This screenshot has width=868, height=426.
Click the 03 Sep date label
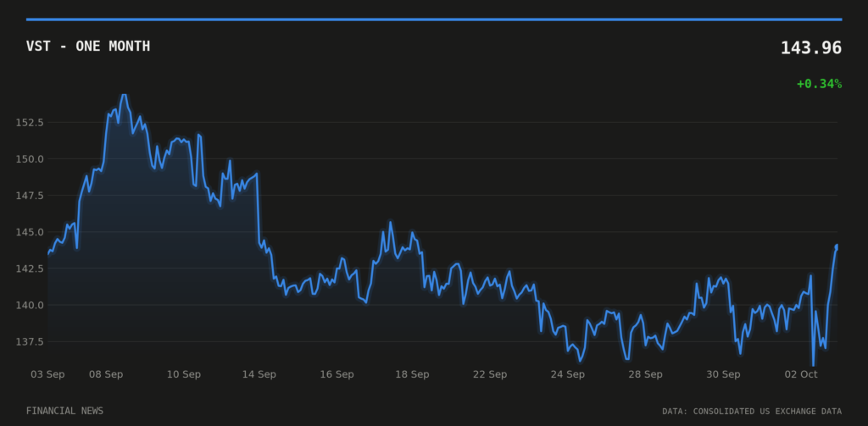[x=47, y=374]
